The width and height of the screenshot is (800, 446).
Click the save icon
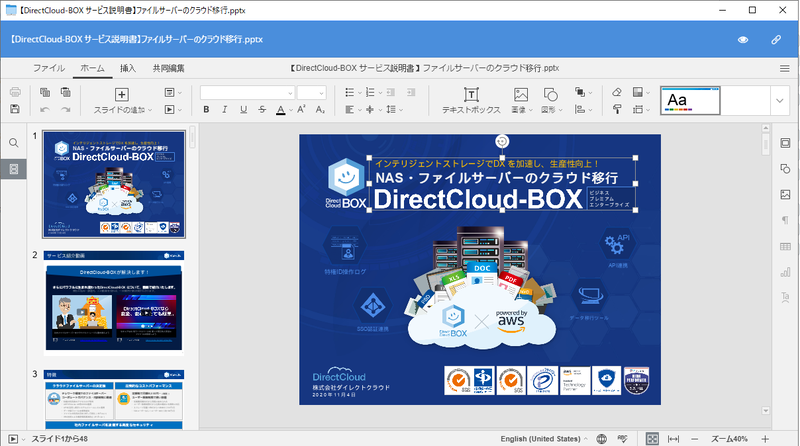15,109
